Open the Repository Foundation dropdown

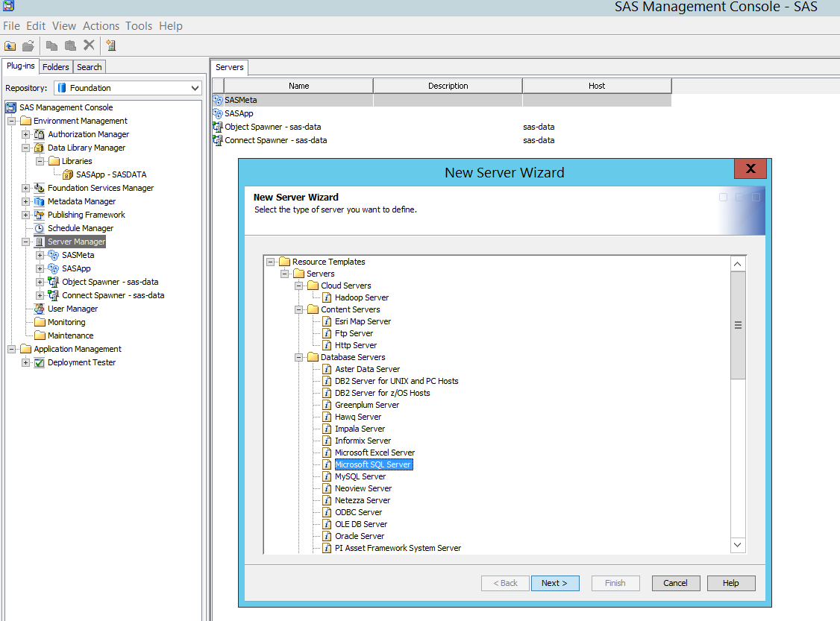195,88
